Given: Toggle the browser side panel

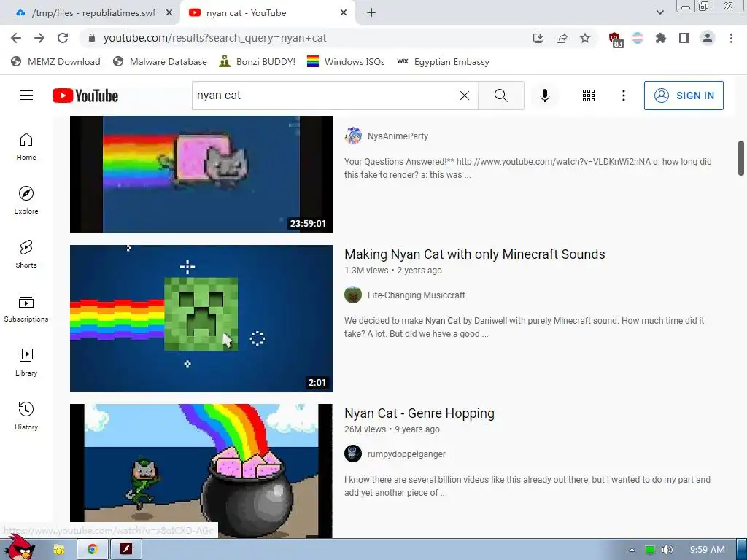Looking at the screenshot, I should (x=684, y=38).
